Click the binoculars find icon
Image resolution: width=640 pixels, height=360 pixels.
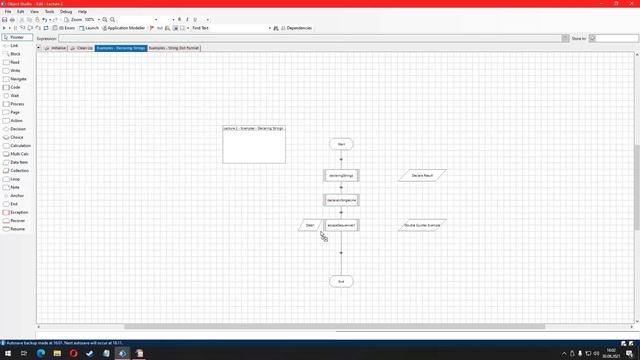[276, 28]
